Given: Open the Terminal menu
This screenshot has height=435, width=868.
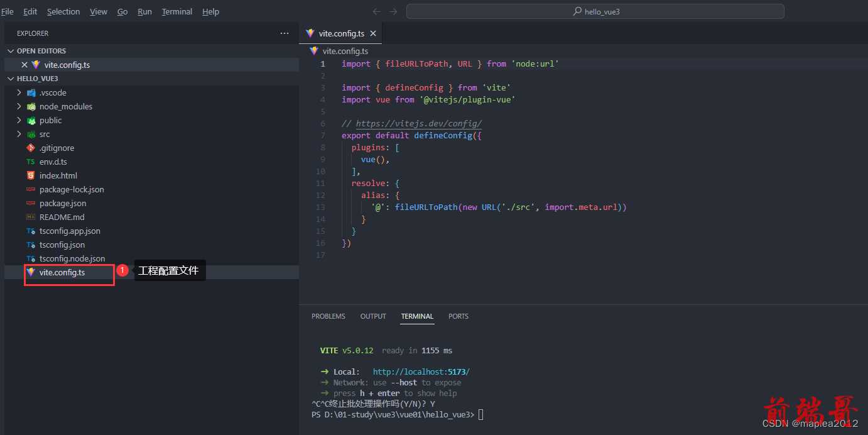Looking at the screenshot, I should tap(177, 11).
